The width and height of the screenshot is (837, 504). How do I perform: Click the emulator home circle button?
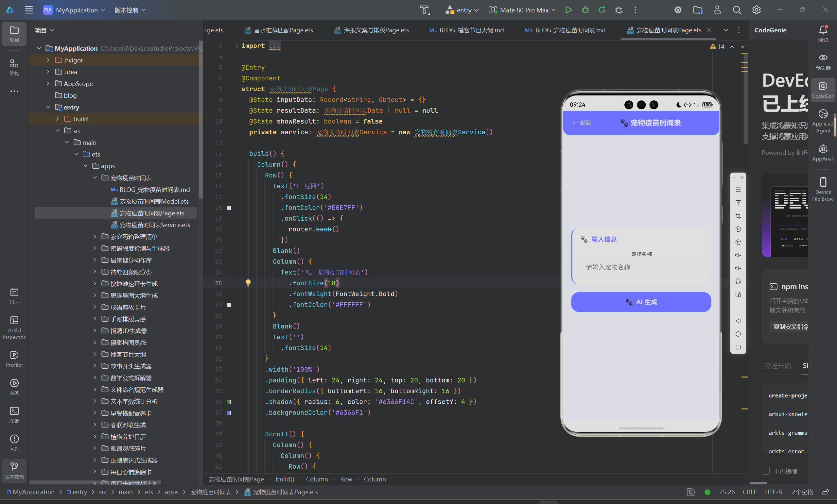pyautogui.click(x=738, y=334)
